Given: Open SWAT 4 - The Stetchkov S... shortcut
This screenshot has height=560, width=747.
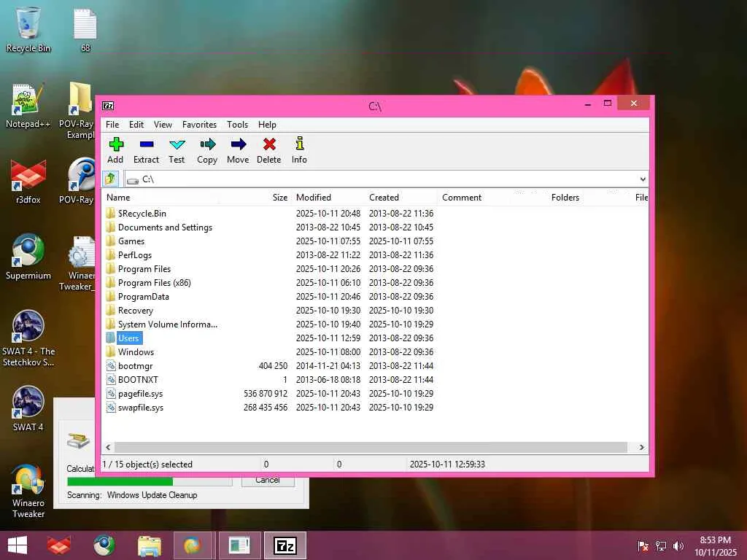Looking at the screenshot, I should pos(28,338).
